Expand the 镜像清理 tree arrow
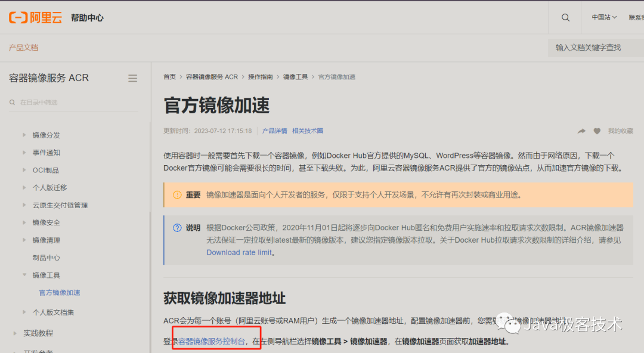The height and width of the screenshot is (353, 644). (24, 240)
